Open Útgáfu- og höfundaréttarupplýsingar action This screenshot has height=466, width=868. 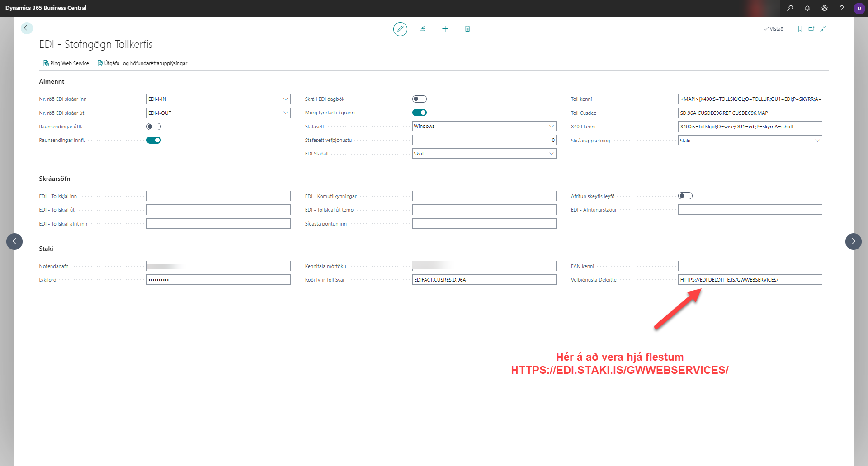(x=142, y=63)
